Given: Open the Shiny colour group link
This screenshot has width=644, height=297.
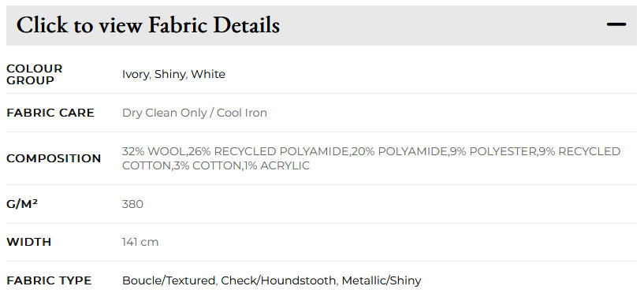Looking at the screenshot, I should (x=170, y=75).
